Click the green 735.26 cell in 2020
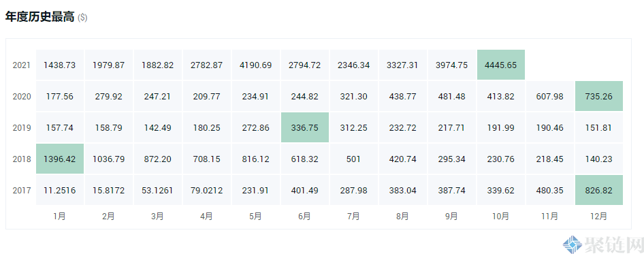 599,96
